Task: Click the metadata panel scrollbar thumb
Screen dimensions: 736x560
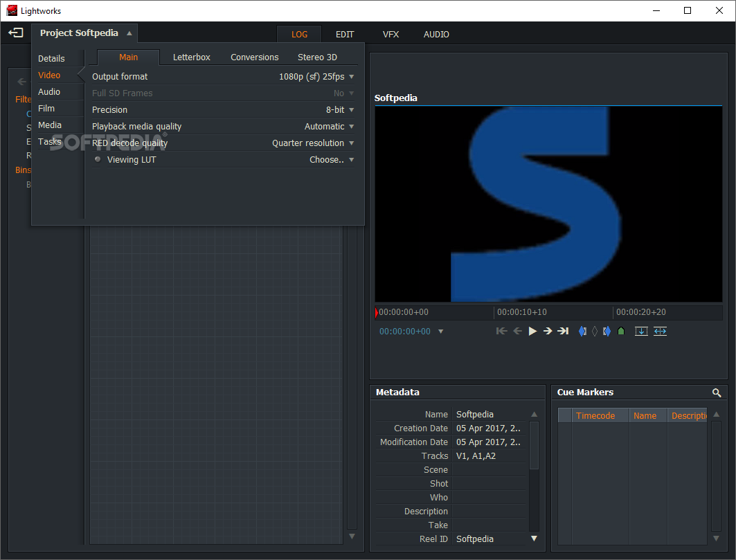Action: pos(534,446)
